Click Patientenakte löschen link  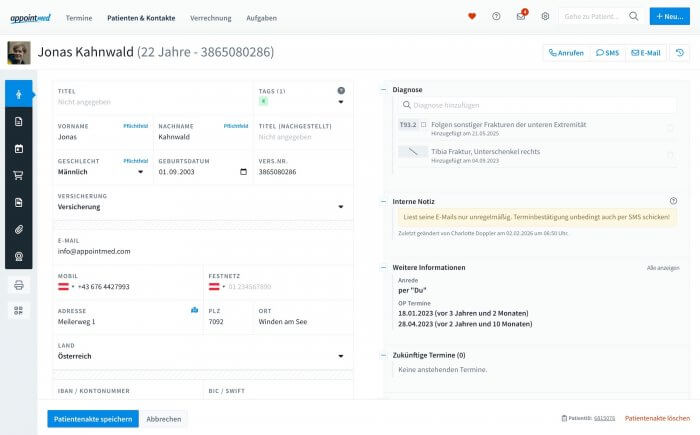[x=657, y=418]
